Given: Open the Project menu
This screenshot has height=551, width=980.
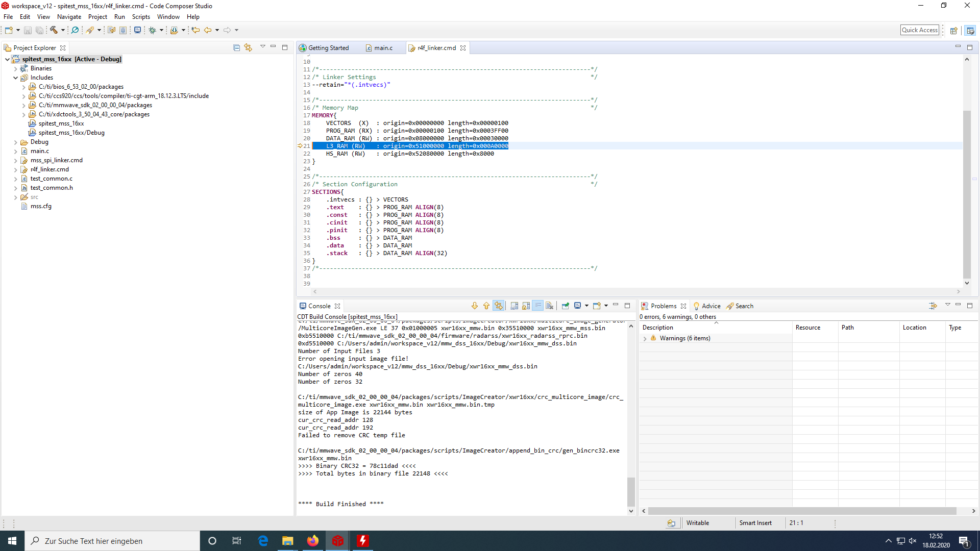Looking at the screenshot, I should [97, 17].
